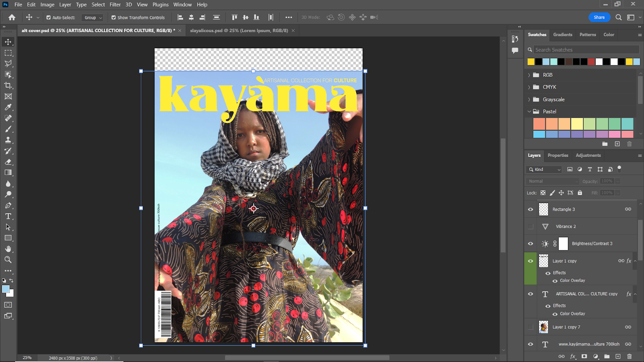This screenshot has width=644, height=362.
Task: Open the layer filter Kind dropdown
Action: 544,169
